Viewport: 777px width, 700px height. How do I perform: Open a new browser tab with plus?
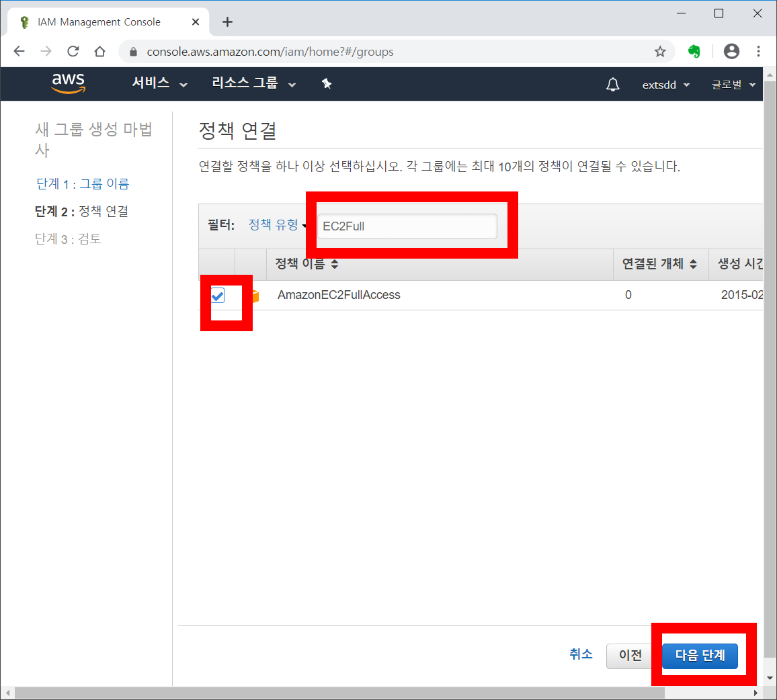(x=227, y=21)
